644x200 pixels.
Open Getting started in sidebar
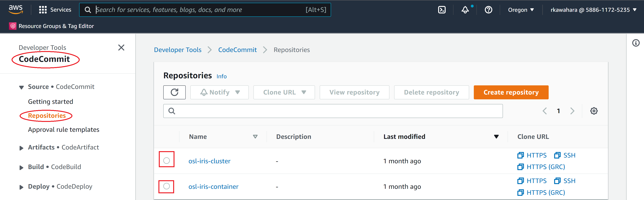(x=51, y=102)
